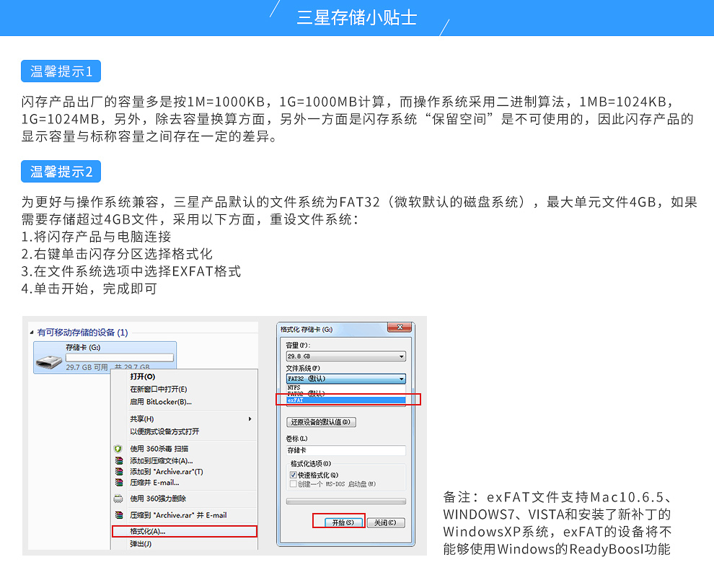Click WinRAR icon beside 添加到 "Archive.rar"(T)

point(119,471)
